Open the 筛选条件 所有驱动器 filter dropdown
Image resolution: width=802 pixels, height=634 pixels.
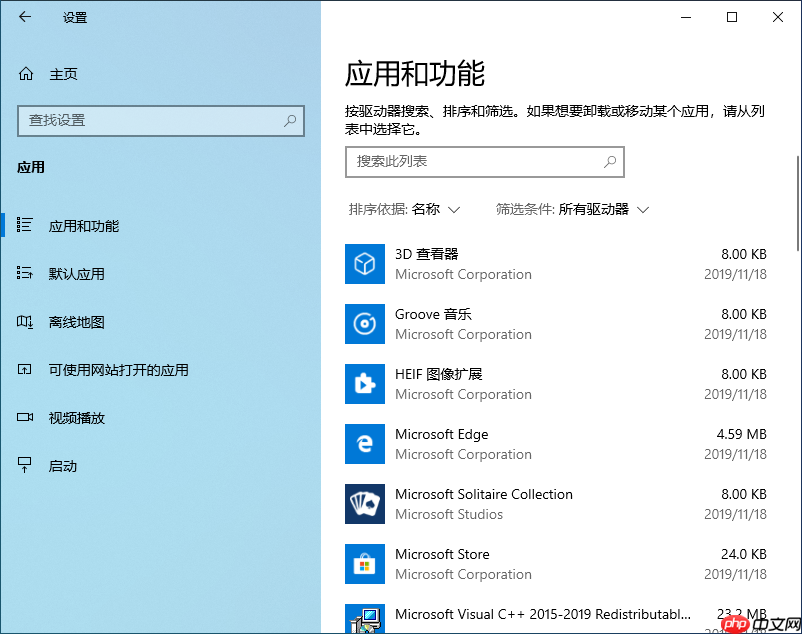click(572, 209)
